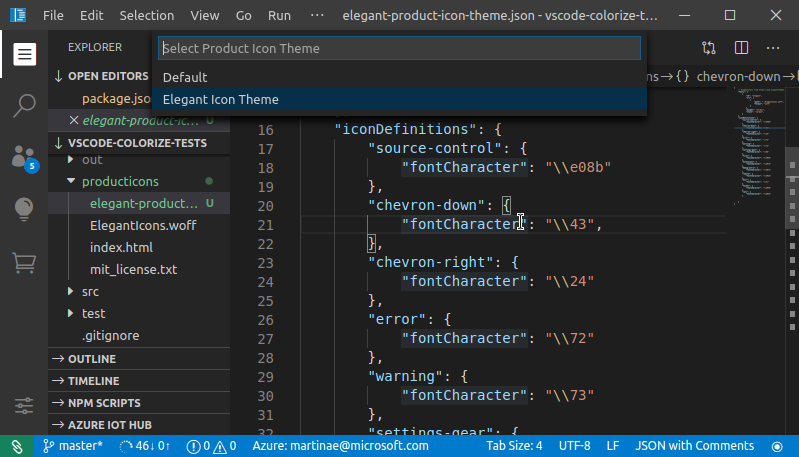
Task: Focus the Select Product Icon Theme input
Action: [398, 48]
